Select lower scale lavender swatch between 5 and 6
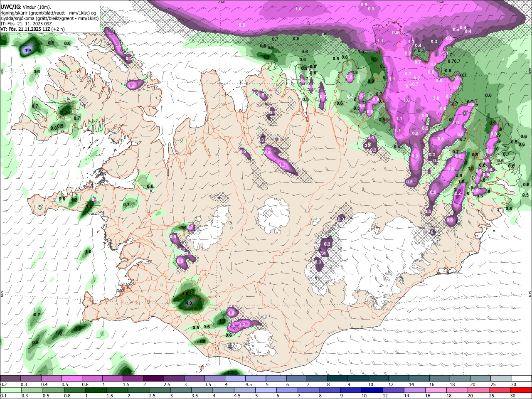This screenshot has width=532, height=399. coord(266,390)
